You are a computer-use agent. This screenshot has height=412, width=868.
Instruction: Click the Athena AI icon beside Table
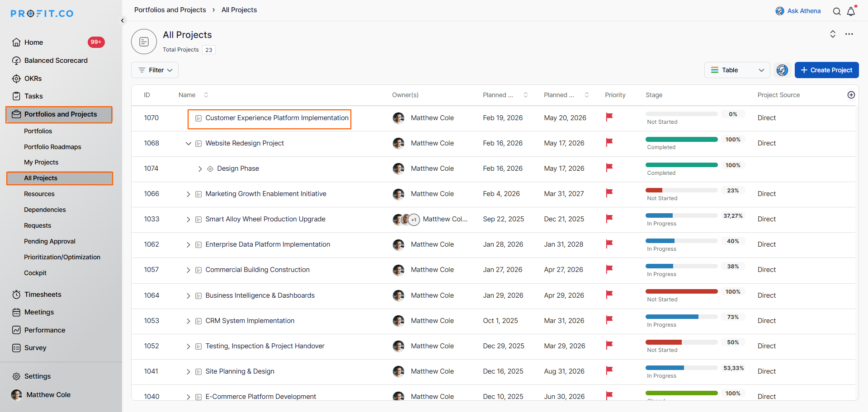click(782, 70)
